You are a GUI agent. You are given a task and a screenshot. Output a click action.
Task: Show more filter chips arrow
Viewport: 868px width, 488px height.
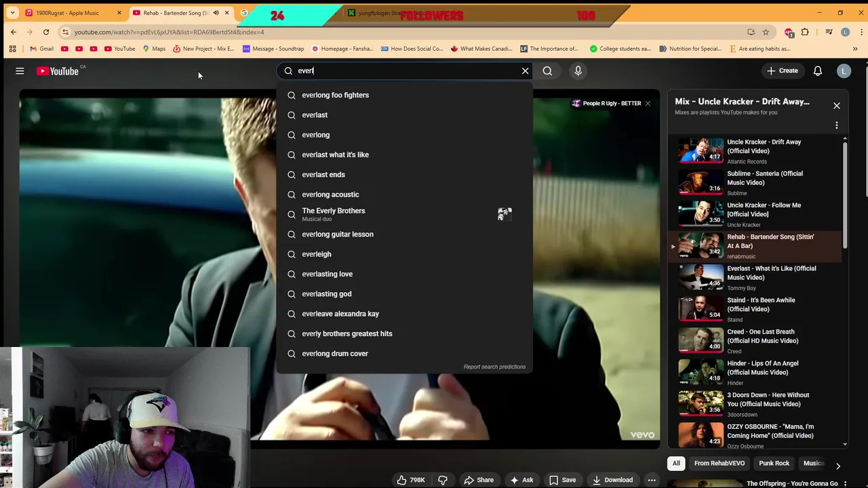coord(837,466)
